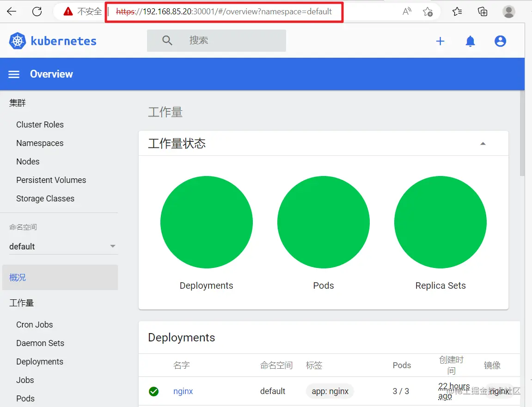Focus the 搜索 search field
This screenshot has width=532, height=407.
(216, 40)
